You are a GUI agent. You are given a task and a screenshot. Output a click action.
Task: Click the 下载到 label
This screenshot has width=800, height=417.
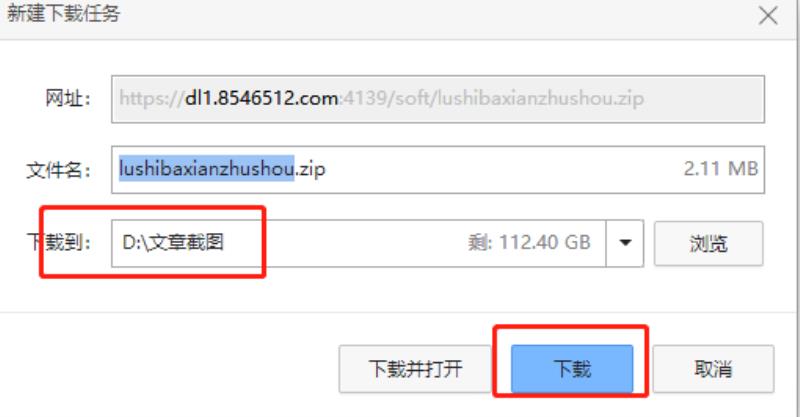click(59, 242)
